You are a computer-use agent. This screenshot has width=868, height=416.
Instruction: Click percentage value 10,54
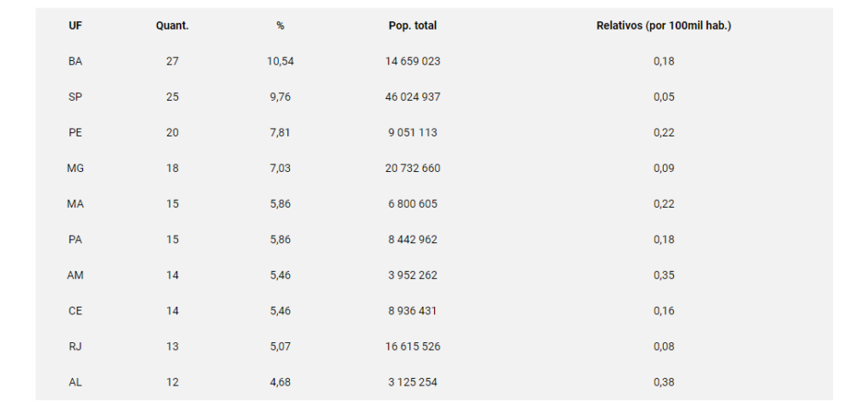pyautogui.click(x=280, y=61)
